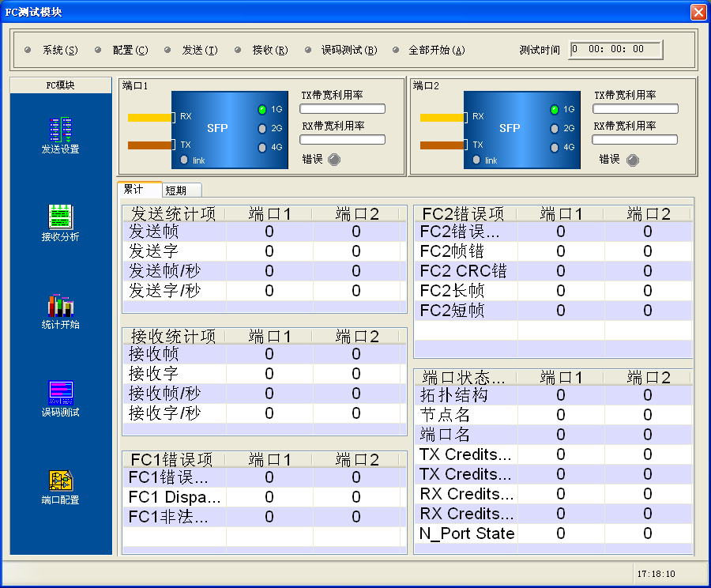Open the 系统(S) menu
Viewport: 711px width, 588px height.
coord(60,50)
